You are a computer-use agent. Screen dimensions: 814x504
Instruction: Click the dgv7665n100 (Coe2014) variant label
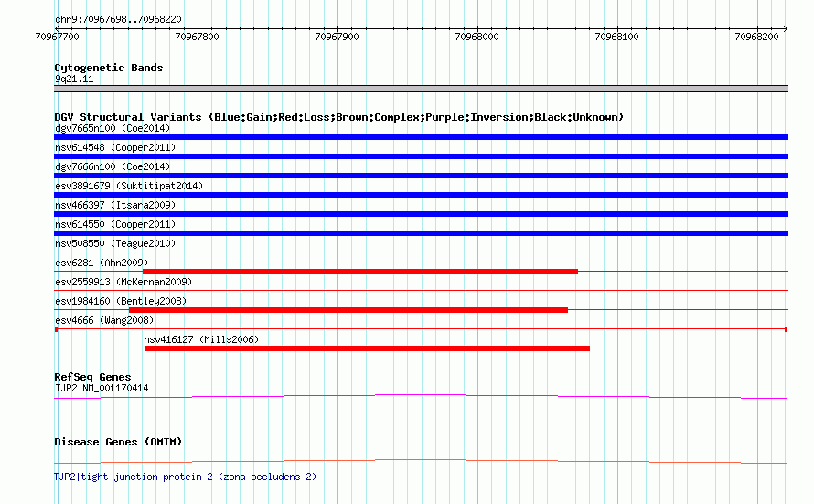[x=112, y=128]
